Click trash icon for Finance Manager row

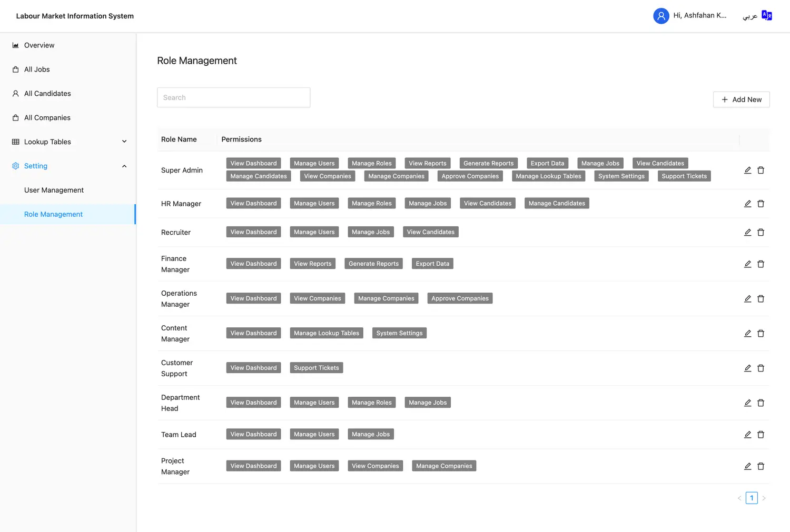pyautogui.click(x=761, y=264)
